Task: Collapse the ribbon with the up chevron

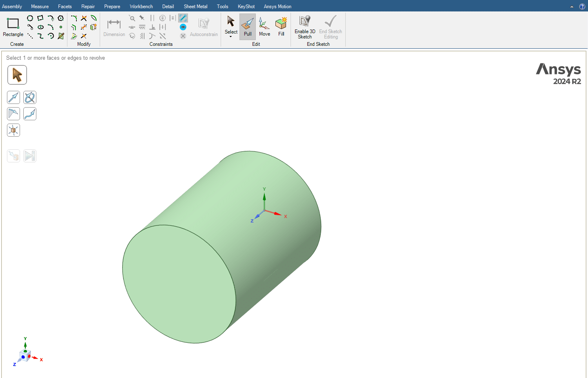Action: coord(572,7)
